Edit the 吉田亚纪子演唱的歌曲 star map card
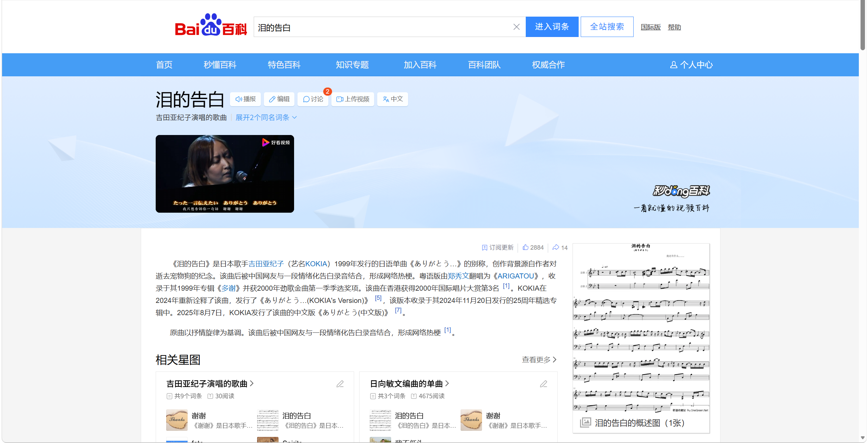Screen dimensions: 868x443 pos(340,384)
